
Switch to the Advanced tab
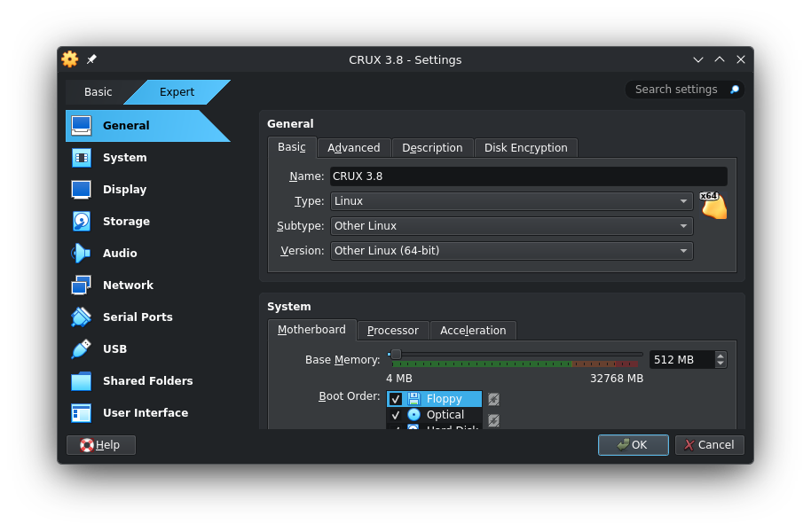click(x=353, y=148)
